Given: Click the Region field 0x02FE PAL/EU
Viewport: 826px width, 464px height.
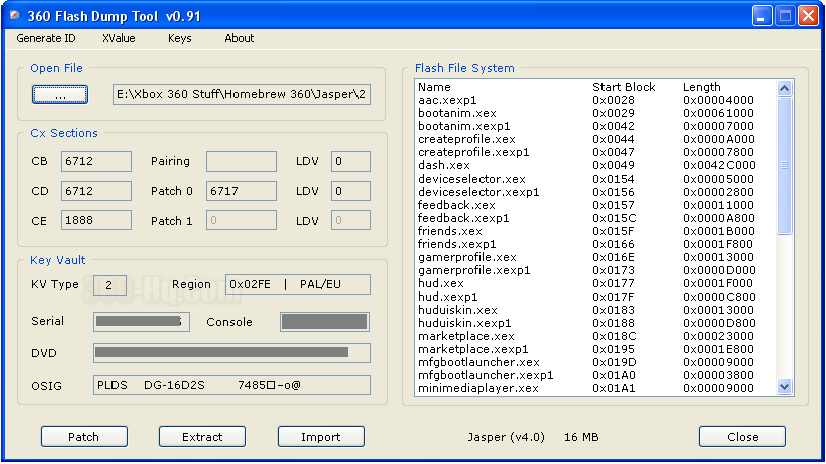Looking at the screenshot, I should pyautogui.click(x=298, y=284).
